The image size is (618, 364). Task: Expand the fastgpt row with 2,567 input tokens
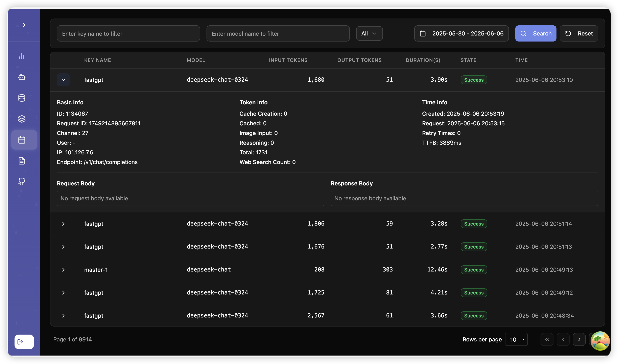coord(63,315)
